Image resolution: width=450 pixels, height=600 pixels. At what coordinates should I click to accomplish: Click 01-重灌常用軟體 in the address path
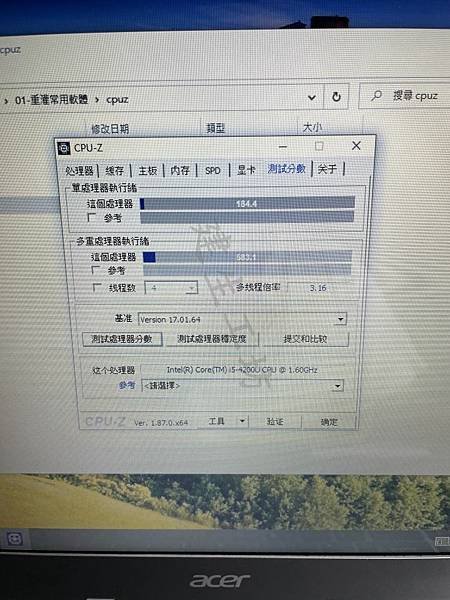click(x=51, y=100)
